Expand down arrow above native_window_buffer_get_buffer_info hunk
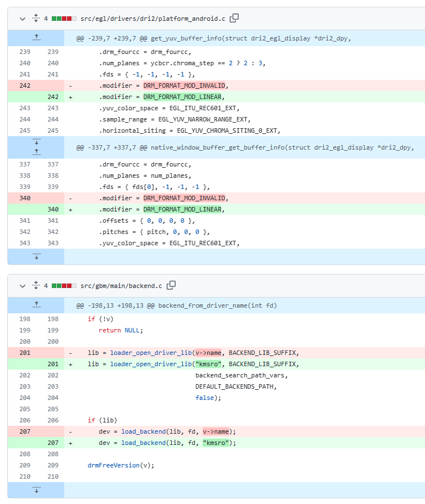Image resolution: width=425 pixels, height=504 pixels. coord(37,142)
